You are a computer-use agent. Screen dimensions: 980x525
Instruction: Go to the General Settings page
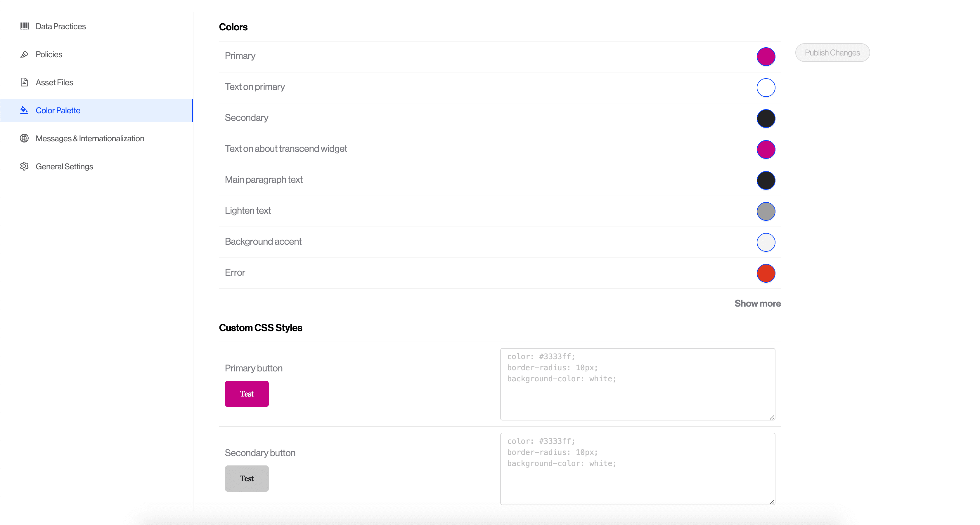click(64, 166)
